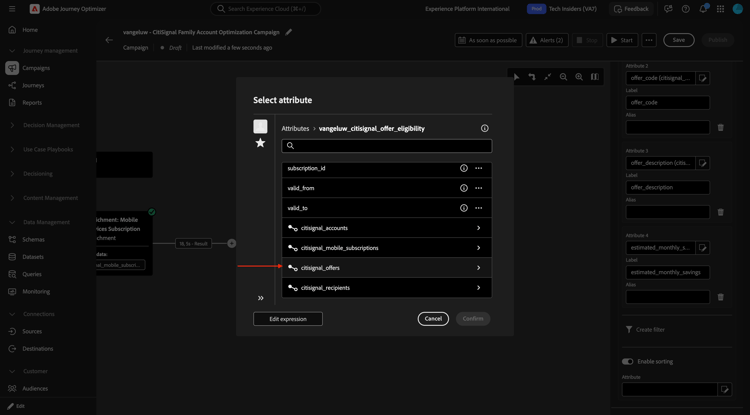The height and width of the screenshot is (415, 750).
Task: Open more actions for subscription_id
Action: pos(478,168)
